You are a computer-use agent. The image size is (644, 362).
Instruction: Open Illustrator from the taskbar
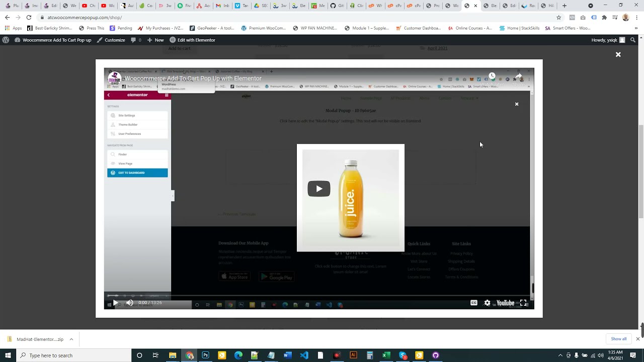click(x=353, y=355)
